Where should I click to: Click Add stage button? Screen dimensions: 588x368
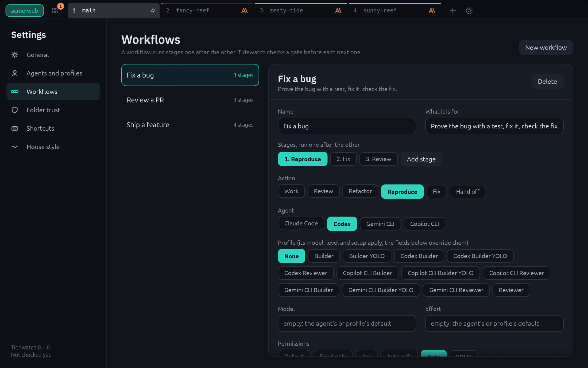click(x=421, y=159)
